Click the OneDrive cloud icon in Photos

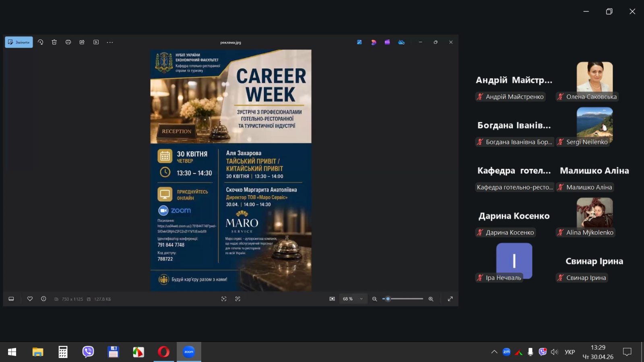pyautogui.click(x=401, y=42)
